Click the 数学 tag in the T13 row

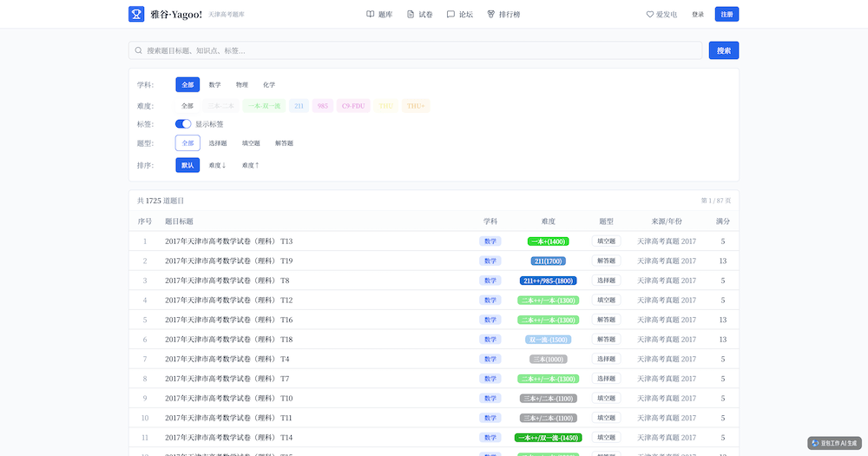coord(490,241)
